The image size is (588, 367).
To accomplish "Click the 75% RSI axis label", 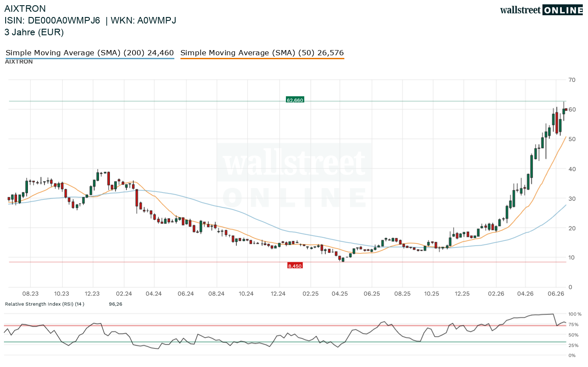I will pos(573,324).
